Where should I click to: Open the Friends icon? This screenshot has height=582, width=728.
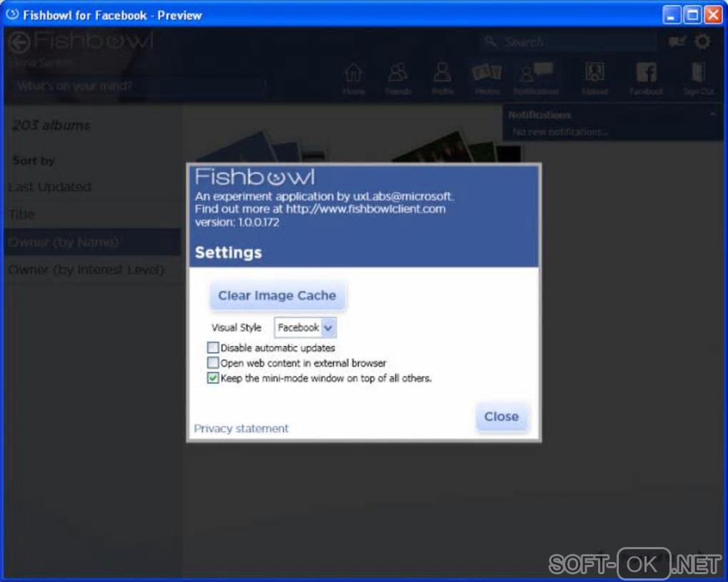point(398,78)
